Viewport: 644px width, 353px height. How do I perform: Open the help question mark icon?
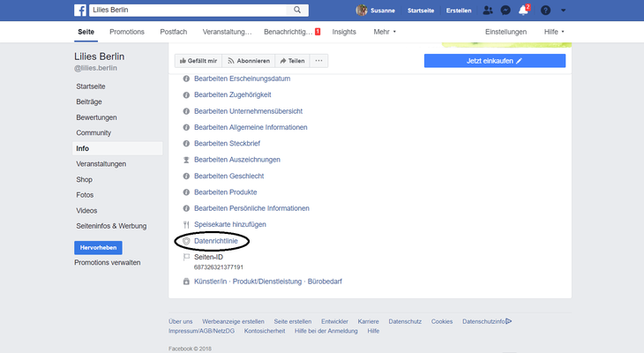tap(545, 11)
